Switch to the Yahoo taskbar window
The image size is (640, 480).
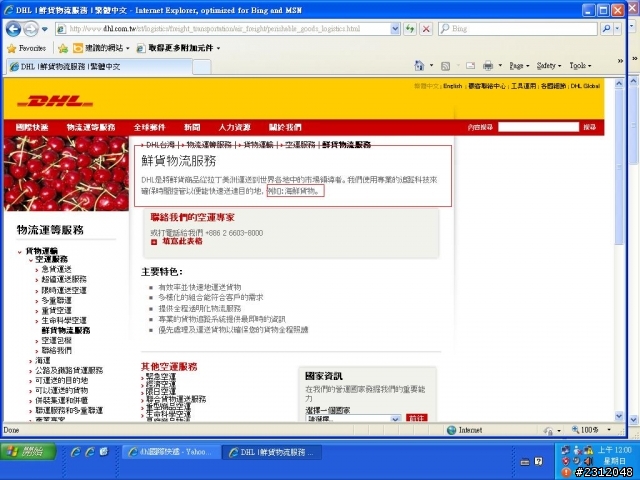tap(171, 452)
